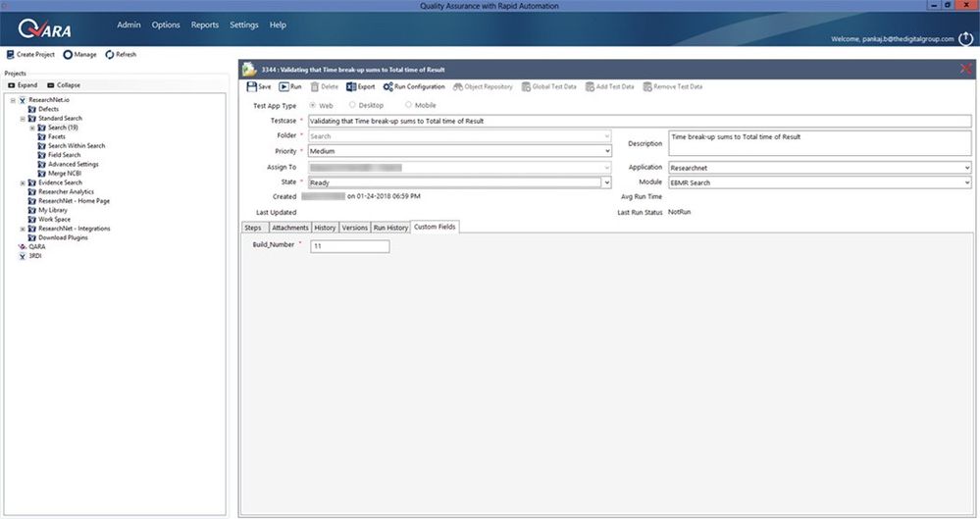The width and height of the screenshot is (980, 519).
Task: Expand the Evidence Search node
Action: click(x=23, y=183)
